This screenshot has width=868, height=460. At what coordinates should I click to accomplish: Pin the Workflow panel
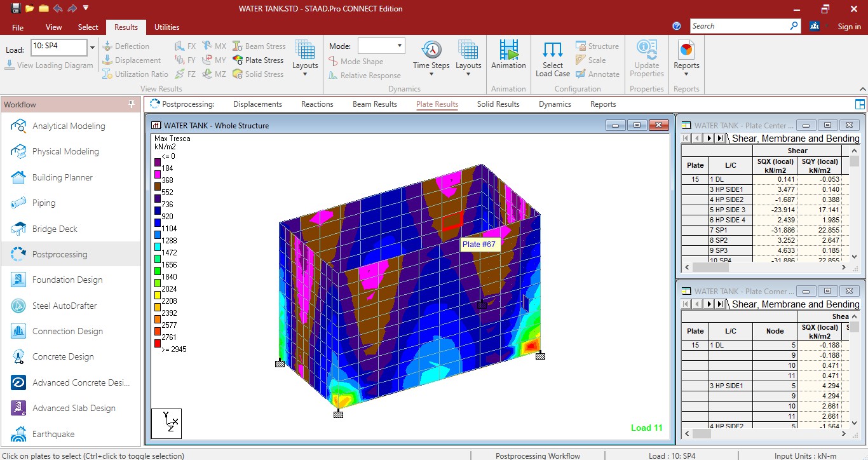[132, 104]
